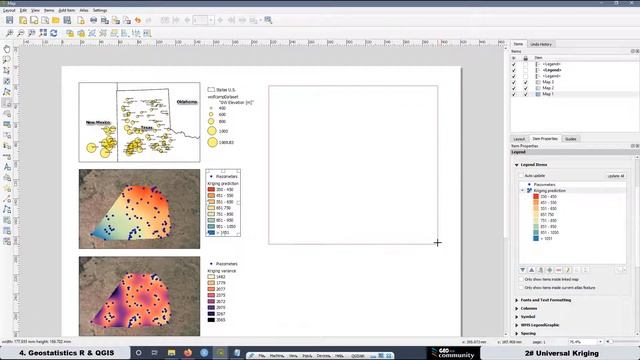Select the Edit nodes item tool
This screenshot has width=640, height=360.
pos(7,92)
